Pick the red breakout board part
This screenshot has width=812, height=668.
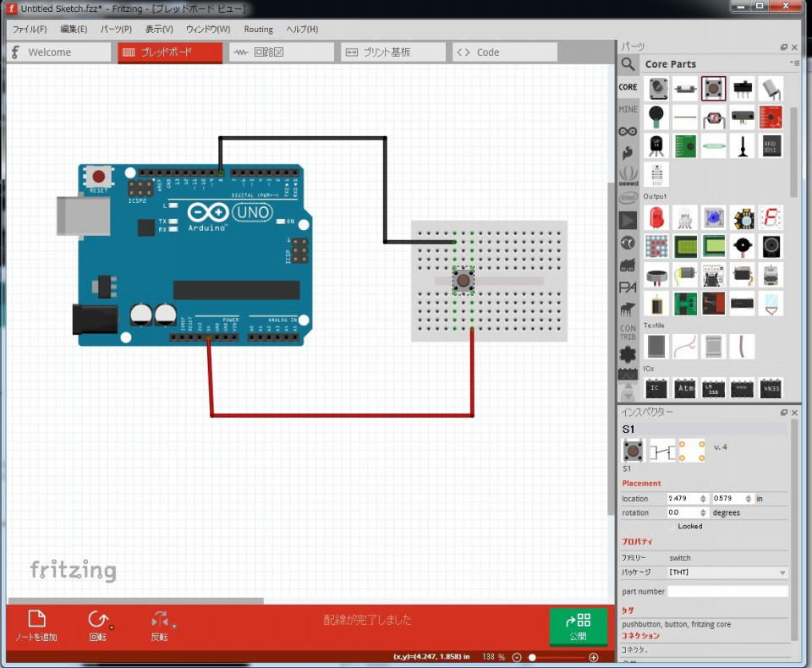[x=771, y=118]
